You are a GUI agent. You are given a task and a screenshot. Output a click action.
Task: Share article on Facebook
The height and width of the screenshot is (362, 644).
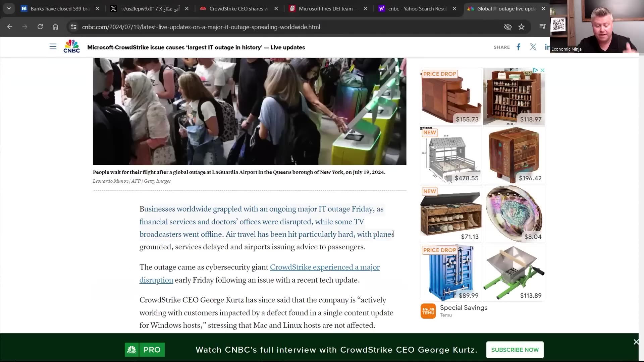point(519,47)
